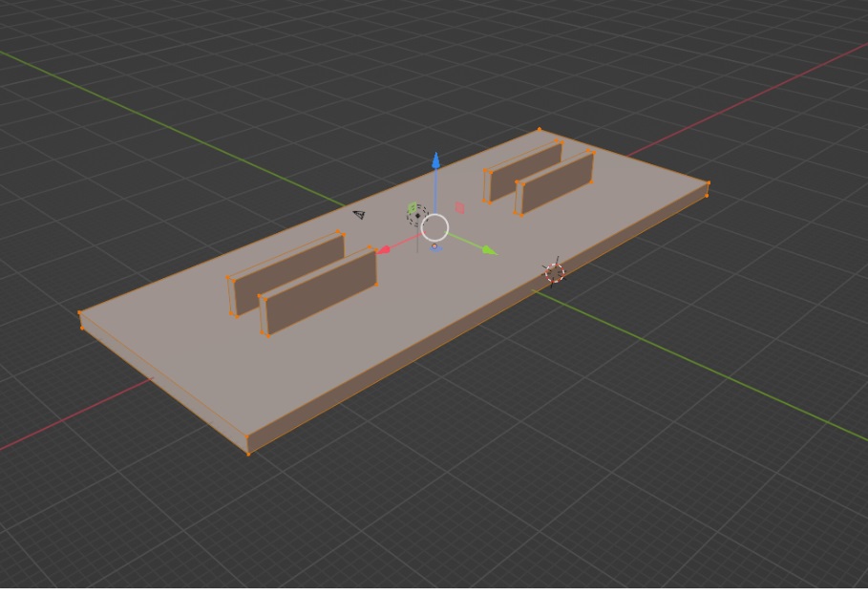
Task: Click the small blue plane handle below gizmo
Action: [435, 247]
